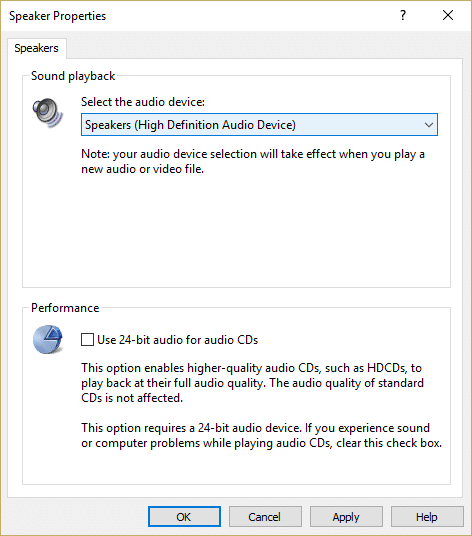472x536 pixels.
Task: Click the Apply button
Action: [346, 517]
